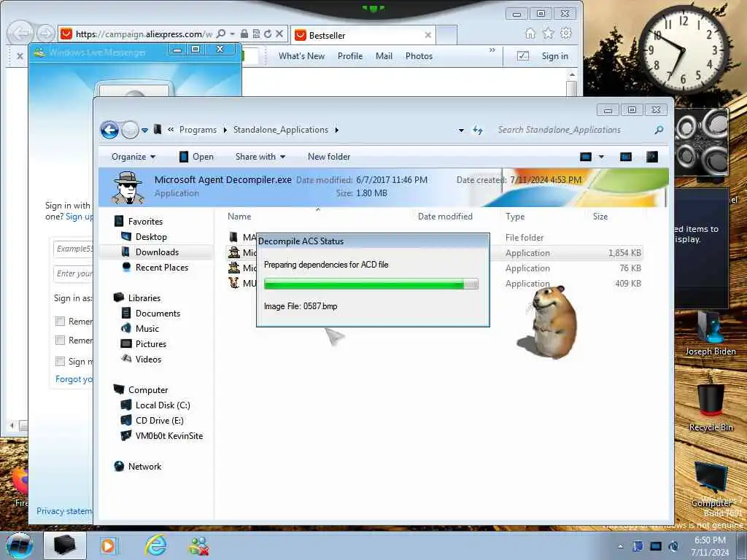Screen dimensions: 747x560
Task: Open Local Disk (C:)
Action: pos(163,405)
